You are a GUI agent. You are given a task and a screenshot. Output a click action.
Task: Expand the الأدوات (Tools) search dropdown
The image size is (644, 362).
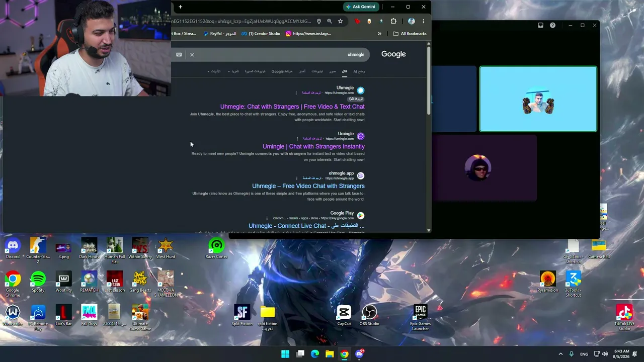pos(214,71)
